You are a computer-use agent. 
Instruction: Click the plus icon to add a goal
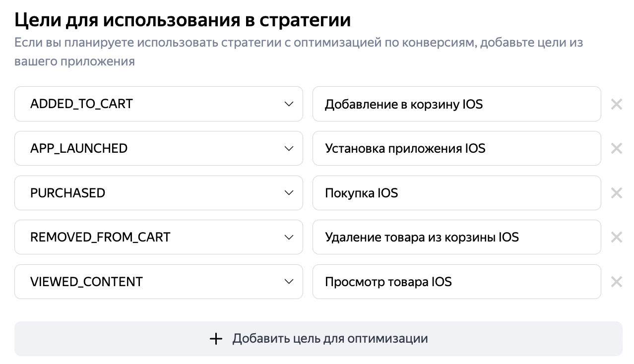click(216, 339)
